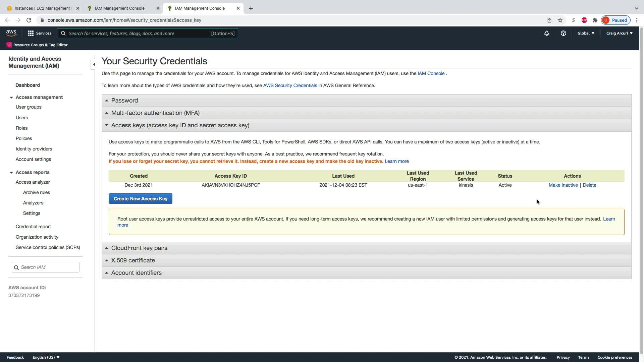Reload the page in browser
Viewport: 644px width, 362px height.
pyautogui.click(x=29, y=20)
